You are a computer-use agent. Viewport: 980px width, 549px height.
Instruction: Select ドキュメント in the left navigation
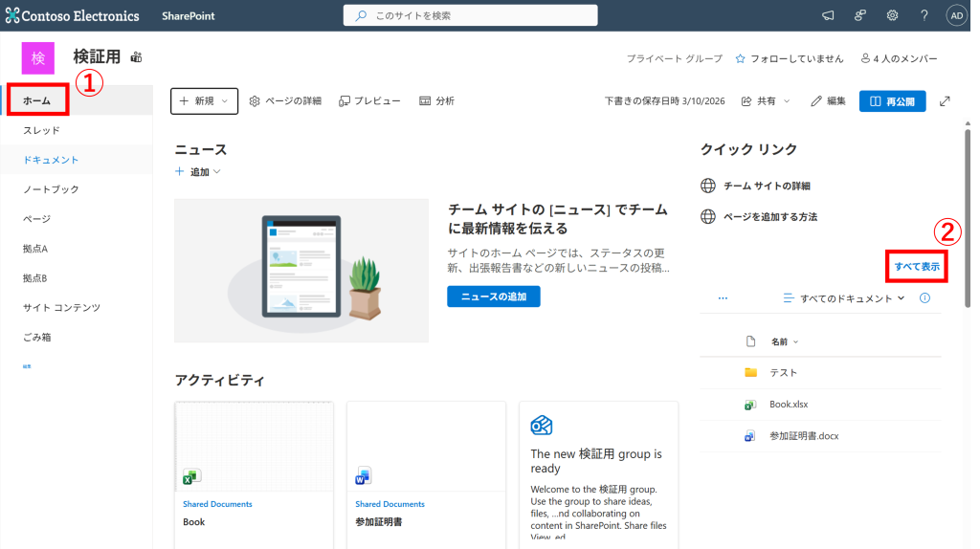(x=51, y=160)
